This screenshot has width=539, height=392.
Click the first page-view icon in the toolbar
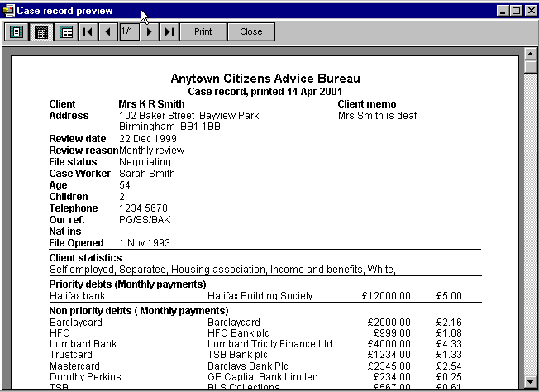(15, 31)
